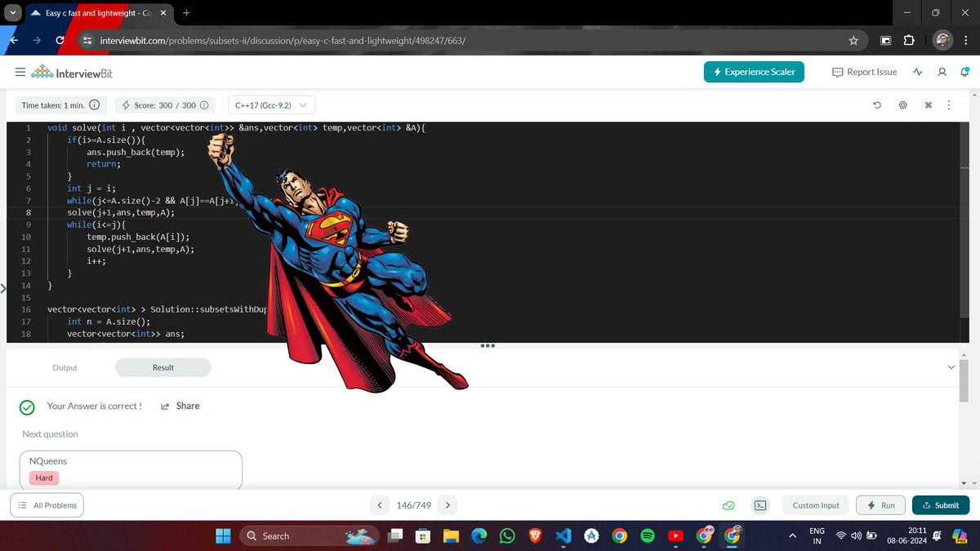This screenshot has height=551, width=980.
Task: Reset the code editor to default
Action: (876, 105)
